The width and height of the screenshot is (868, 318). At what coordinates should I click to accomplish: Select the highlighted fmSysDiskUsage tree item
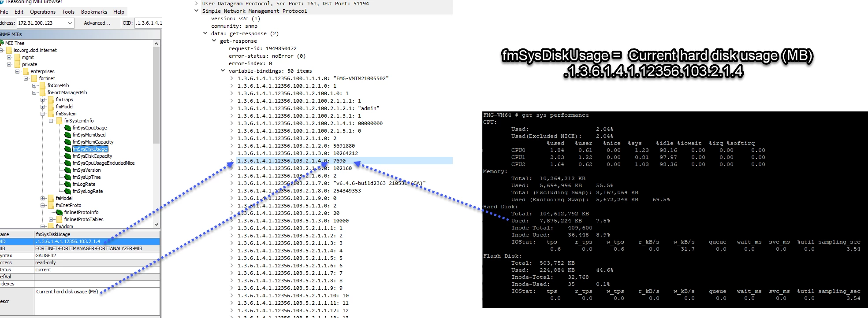pos(90,149)
